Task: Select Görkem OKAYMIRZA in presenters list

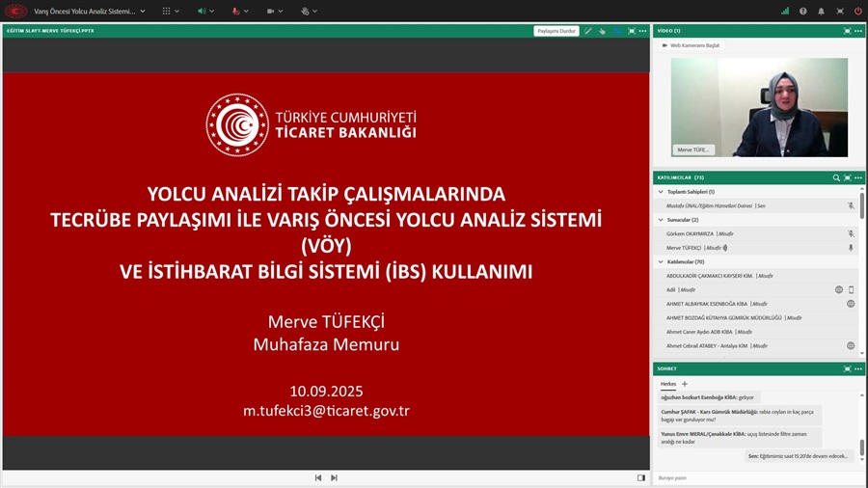Action: [755, 233]
